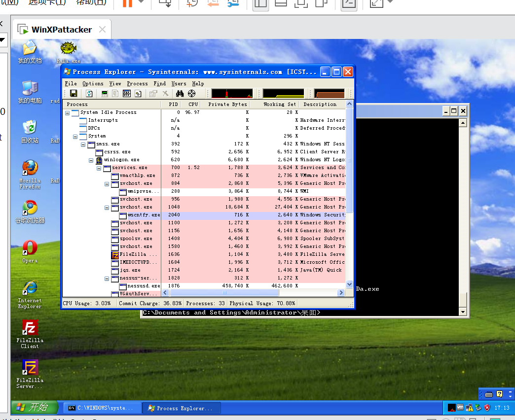Select the spoolsv.exe process row
This screenshot has height=420, width=515.
204,239
